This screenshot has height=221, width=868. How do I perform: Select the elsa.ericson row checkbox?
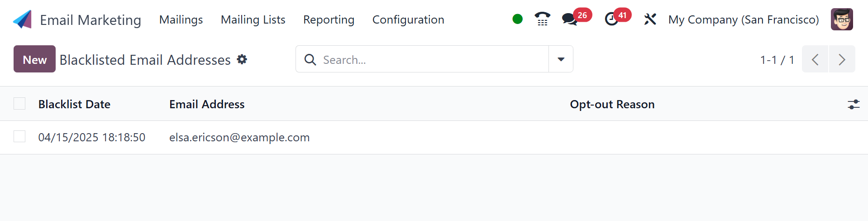[x=19, y=136]
